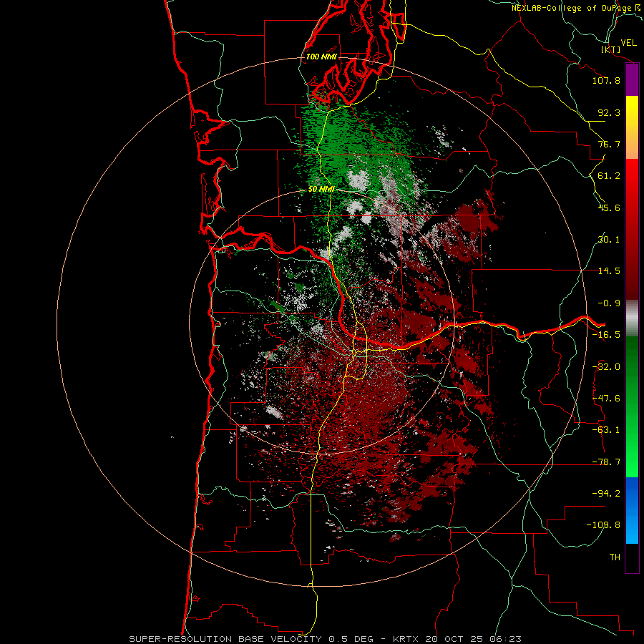Pick the purple segment of velocity color bar
Viewport: 644px width, 644px height.
[x=632, y=79]
